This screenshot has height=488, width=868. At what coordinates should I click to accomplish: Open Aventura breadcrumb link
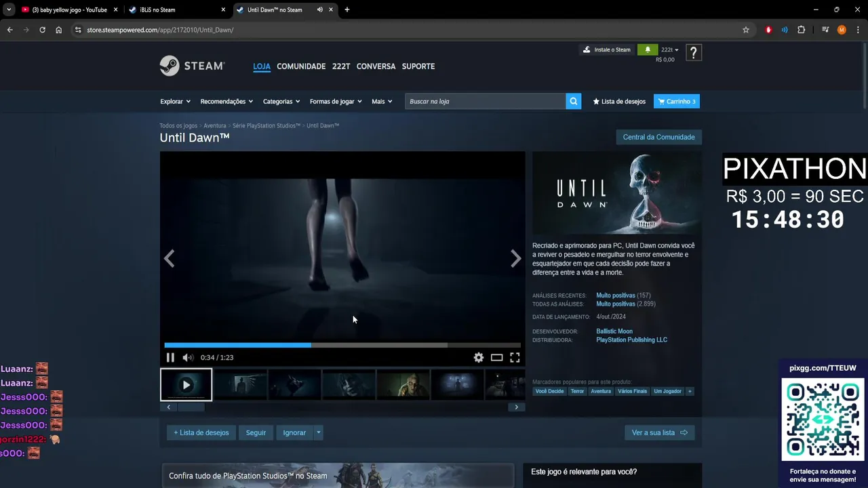pyautogui.click(x=215, y=125)
